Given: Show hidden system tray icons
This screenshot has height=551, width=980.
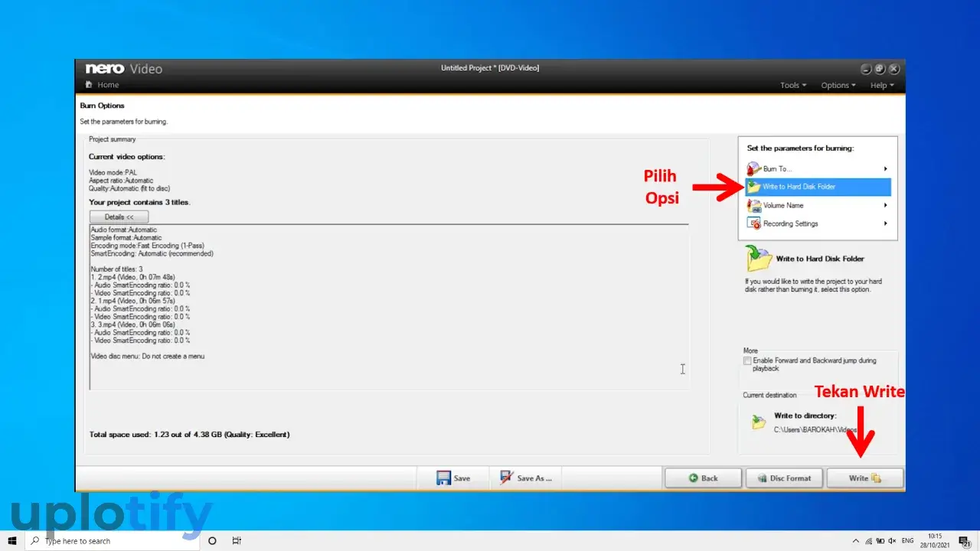Looking at the screenshot, I should [x=857, y=541].
